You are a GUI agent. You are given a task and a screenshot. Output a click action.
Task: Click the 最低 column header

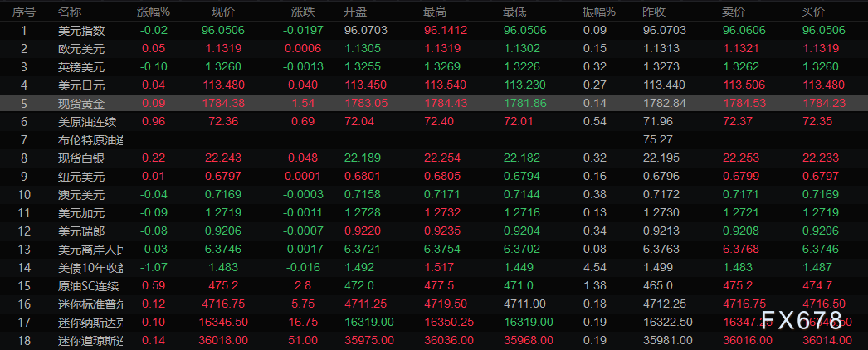514,12
